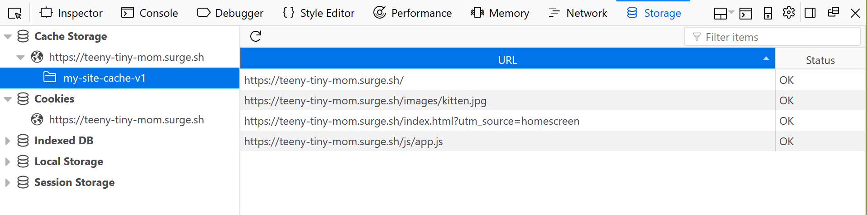Viewport: 868px width, 215px height.
Task: Dock tools to side icon
Action: pyautogui.click(x=811, y=13)
